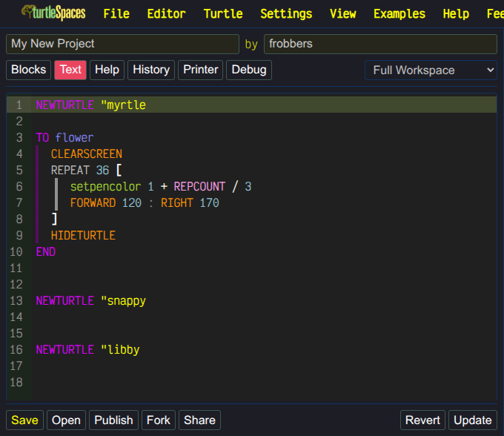Click the "snappy turtle name
The image size is (504, 436).
tap(123, 301)
